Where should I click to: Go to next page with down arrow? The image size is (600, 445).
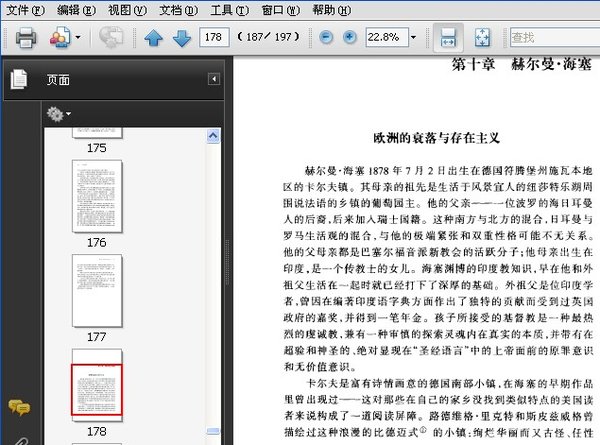click(x=182, y=38)
